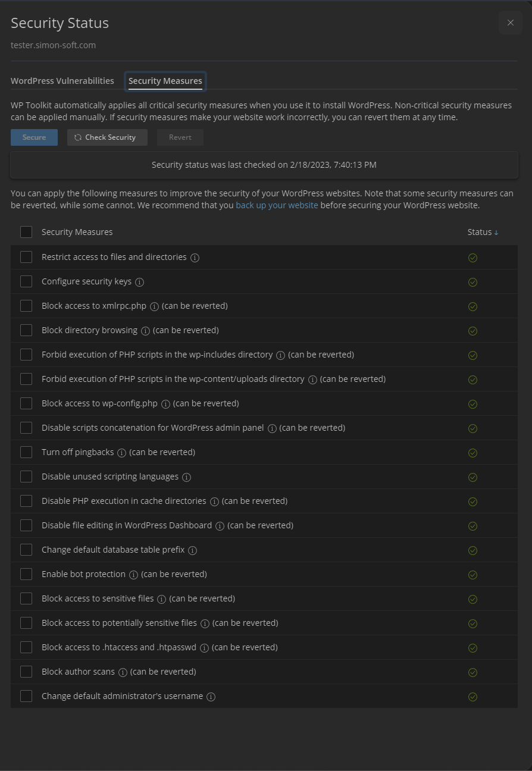
Task: Click status checkmark for Configure security keys
Action: [x=473, y=282]
